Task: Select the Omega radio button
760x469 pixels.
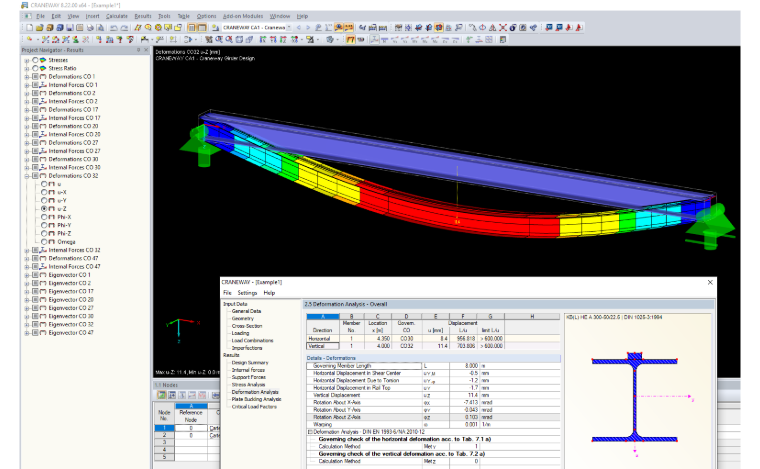Action: pos(44,242)
